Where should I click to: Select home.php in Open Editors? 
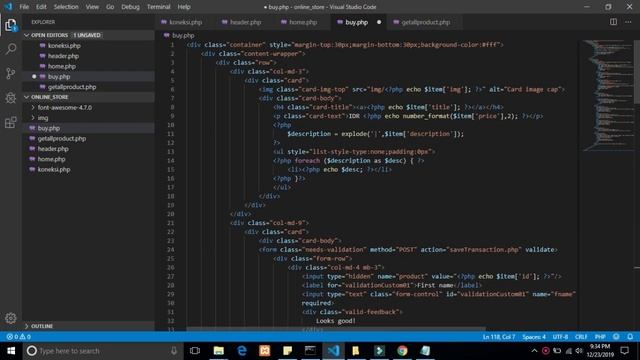click(62, 66)
